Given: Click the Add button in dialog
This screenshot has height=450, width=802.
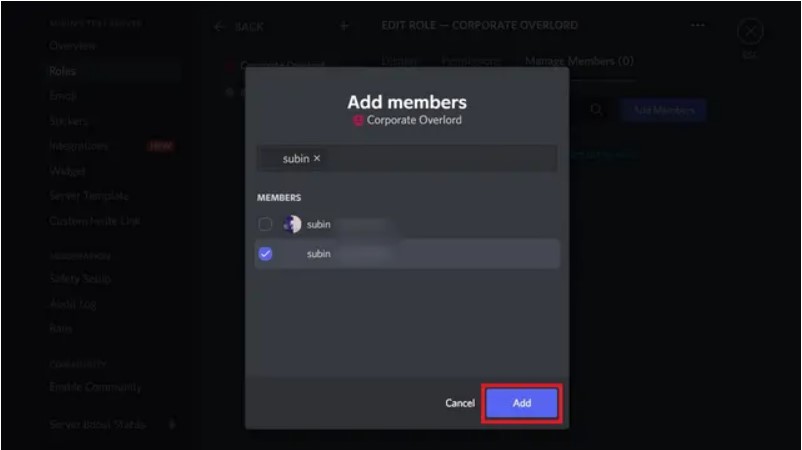Looking at the screenshot, I should [522, 403].
